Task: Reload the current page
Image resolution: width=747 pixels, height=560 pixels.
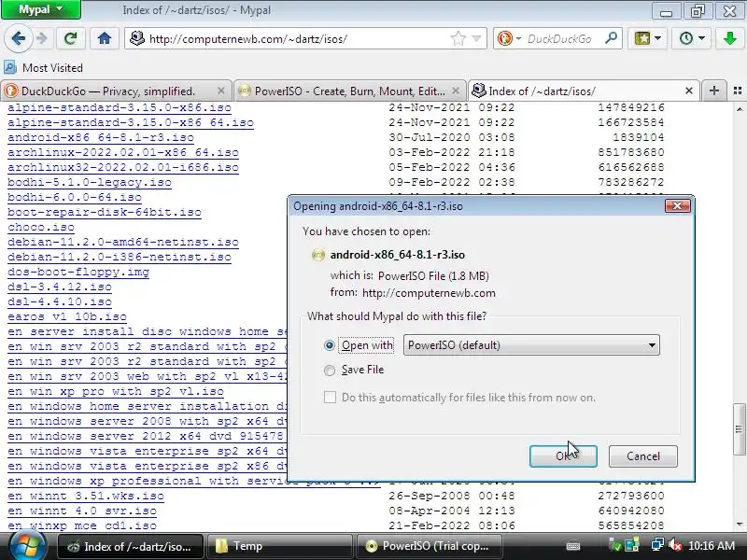Action: (x=71, y=38)
